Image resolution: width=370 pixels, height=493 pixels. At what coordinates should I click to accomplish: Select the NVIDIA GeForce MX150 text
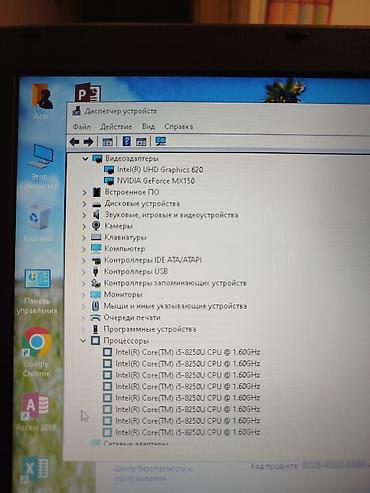tap(156, 181)
